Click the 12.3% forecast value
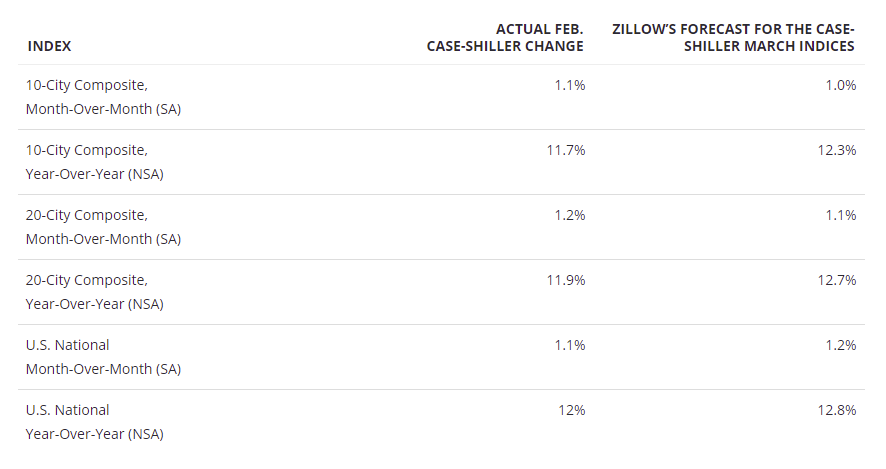 pos(836,150)
